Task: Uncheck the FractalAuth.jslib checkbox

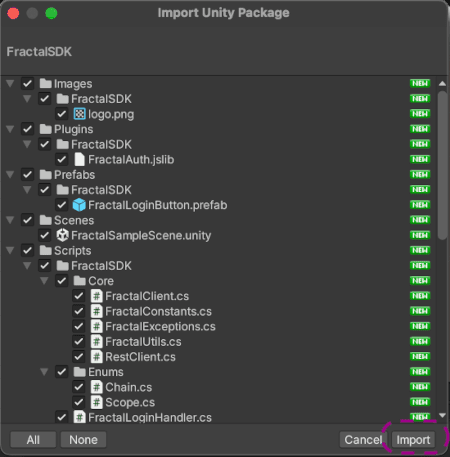Action: (62, 159)
